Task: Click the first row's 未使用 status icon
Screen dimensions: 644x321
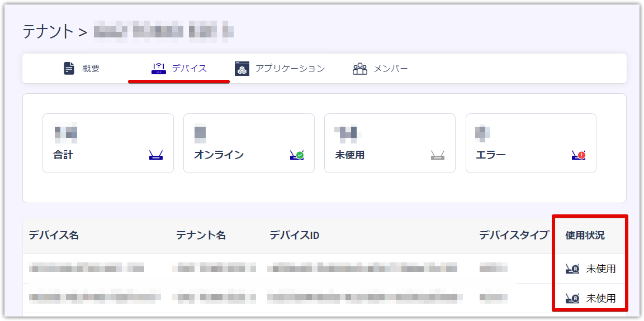Action: pos(572,269)
